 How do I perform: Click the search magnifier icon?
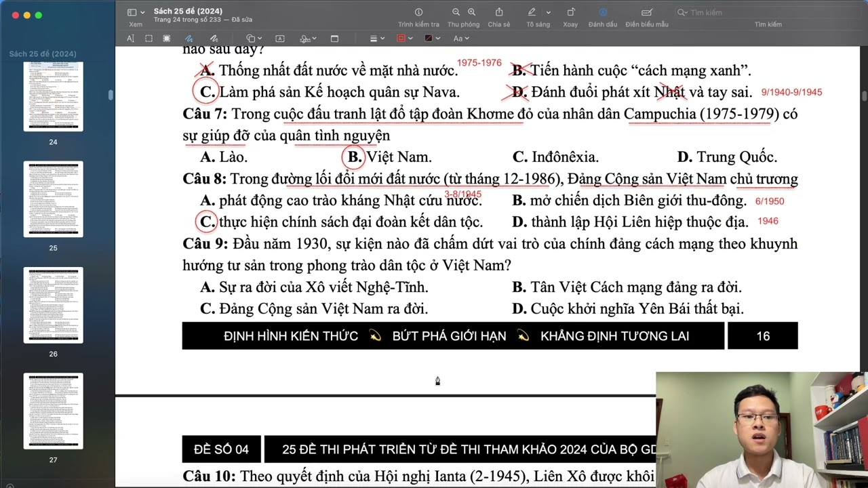(682, 13)
